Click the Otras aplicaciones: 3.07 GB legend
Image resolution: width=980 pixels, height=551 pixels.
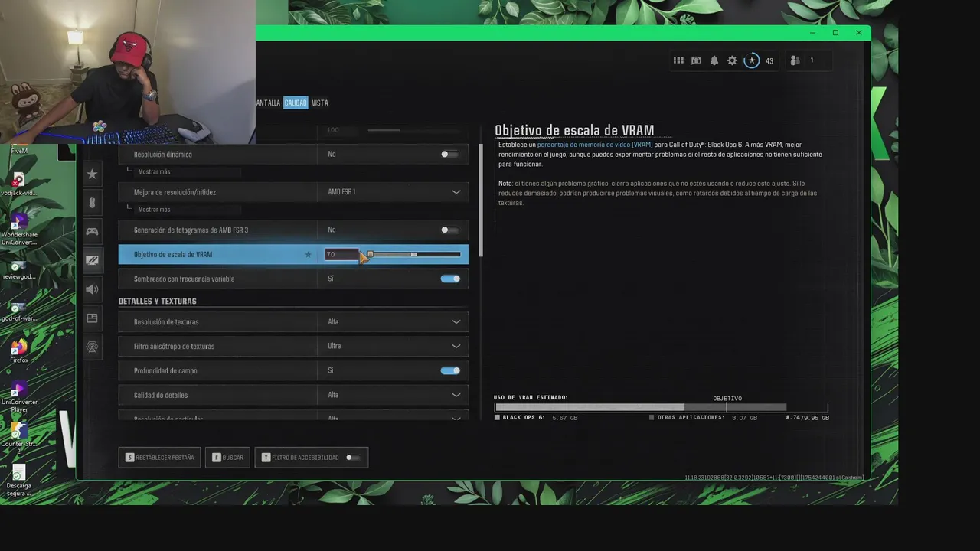click(704, 418)
